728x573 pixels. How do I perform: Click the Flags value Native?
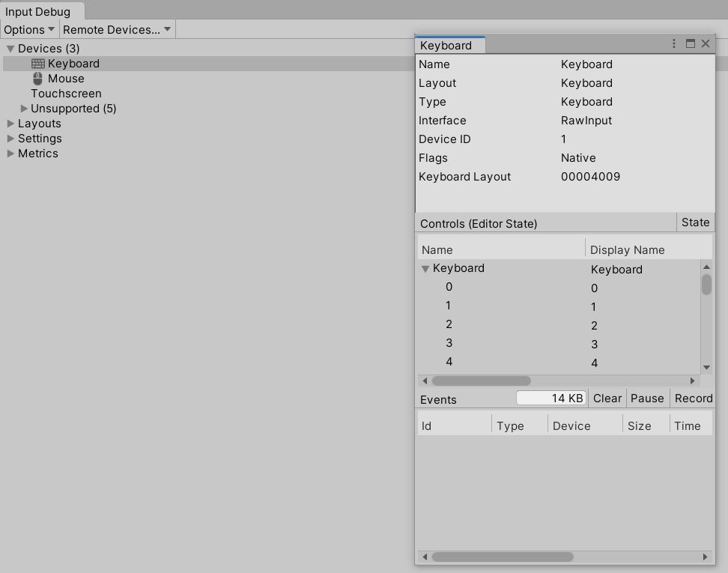(x=578, y=158)
